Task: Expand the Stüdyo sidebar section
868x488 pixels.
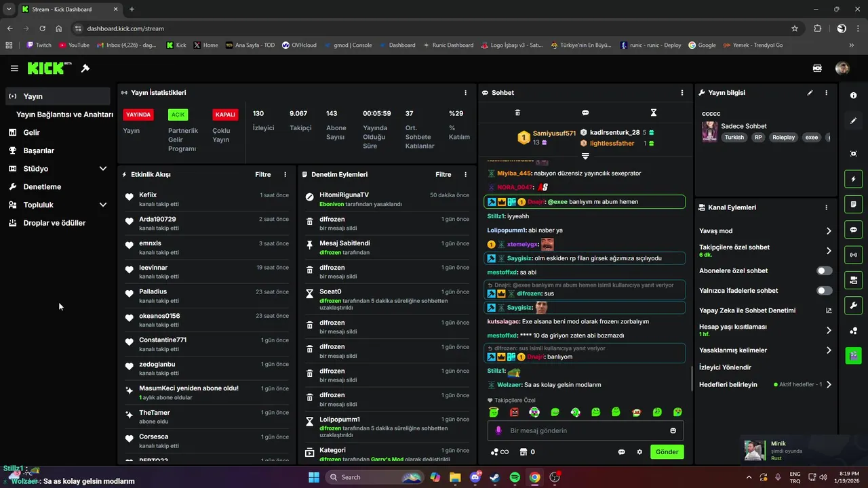Action: 103,169
